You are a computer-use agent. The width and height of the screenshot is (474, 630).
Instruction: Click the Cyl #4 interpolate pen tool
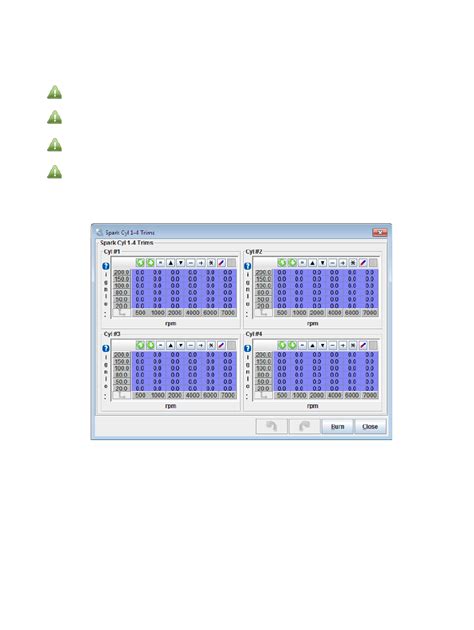tap(363, 345)
